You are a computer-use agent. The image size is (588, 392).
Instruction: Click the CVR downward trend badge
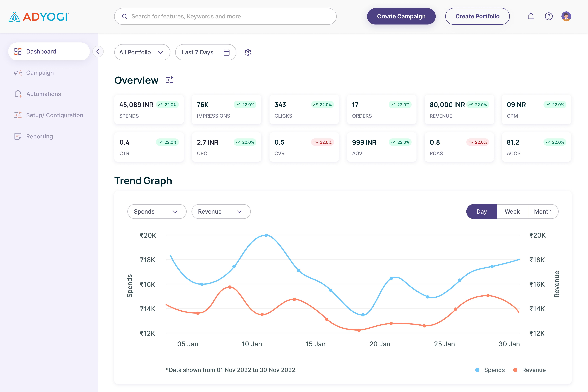pyautogui.click(x=322, y=142)
